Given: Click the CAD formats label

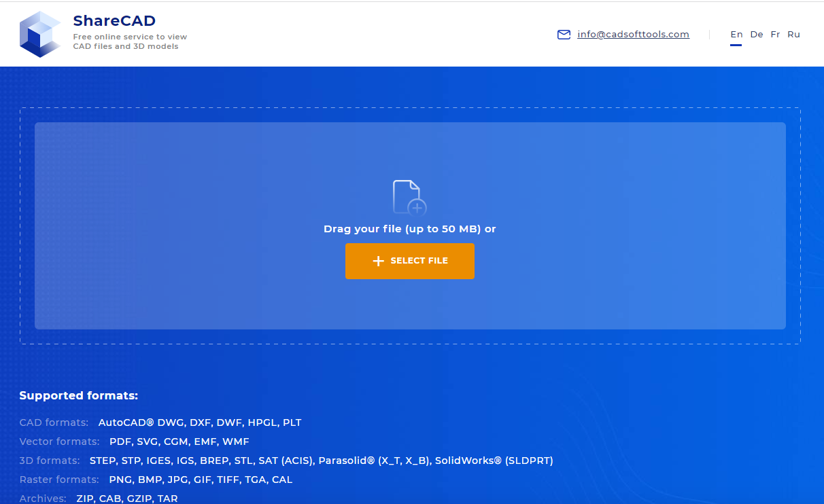Looking at the screenshot, I should click(54, 422).
